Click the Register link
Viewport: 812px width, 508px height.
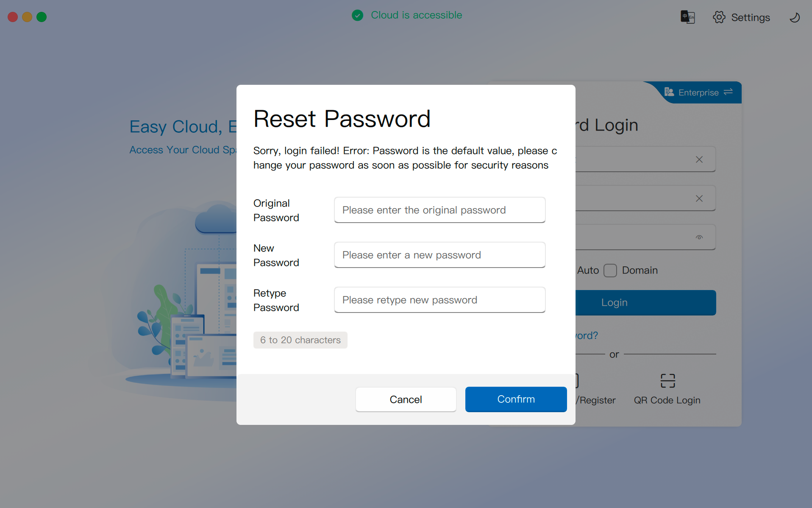597,400
